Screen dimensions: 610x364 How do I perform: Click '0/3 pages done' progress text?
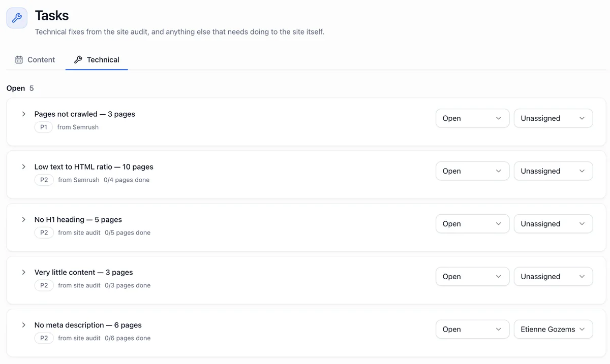click(128, 285)
